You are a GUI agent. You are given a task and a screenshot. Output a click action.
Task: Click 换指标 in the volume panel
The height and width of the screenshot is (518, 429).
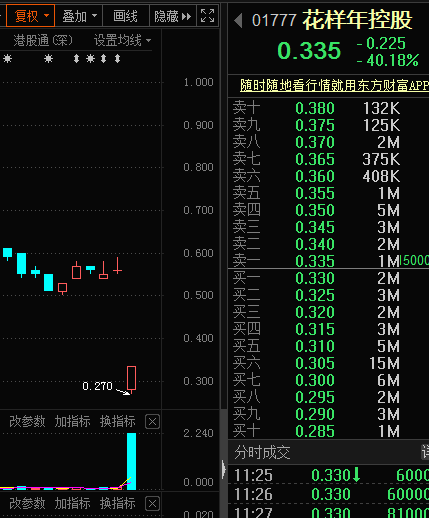tap(118, 421)
